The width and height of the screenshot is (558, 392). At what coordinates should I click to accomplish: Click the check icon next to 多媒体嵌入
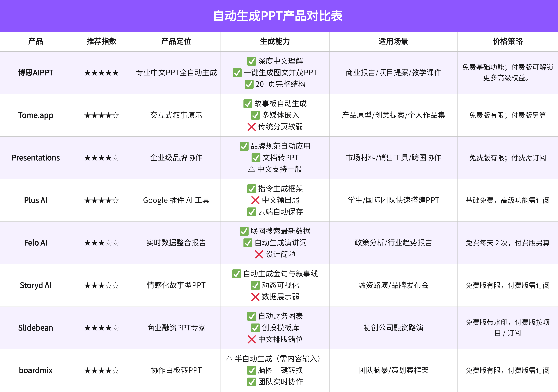click(x=255, y=115)
